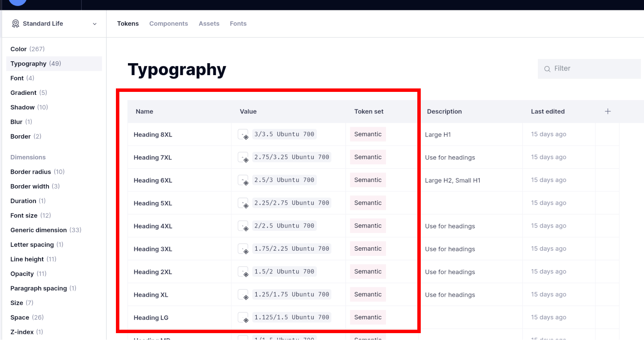Select the Heading 6XL token name
The width and height of the screenshot is (644, 340).
[153, 180]
